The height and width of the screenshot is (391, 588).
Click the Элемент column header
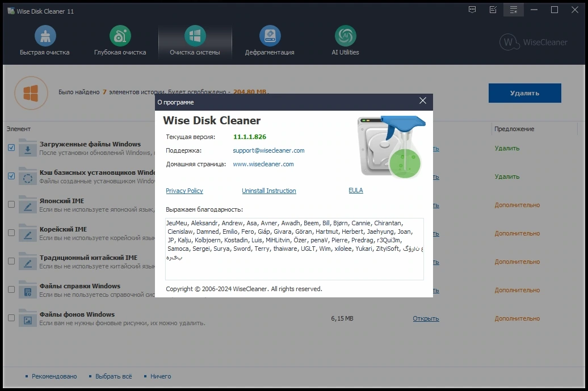click(x=18, y=129)
